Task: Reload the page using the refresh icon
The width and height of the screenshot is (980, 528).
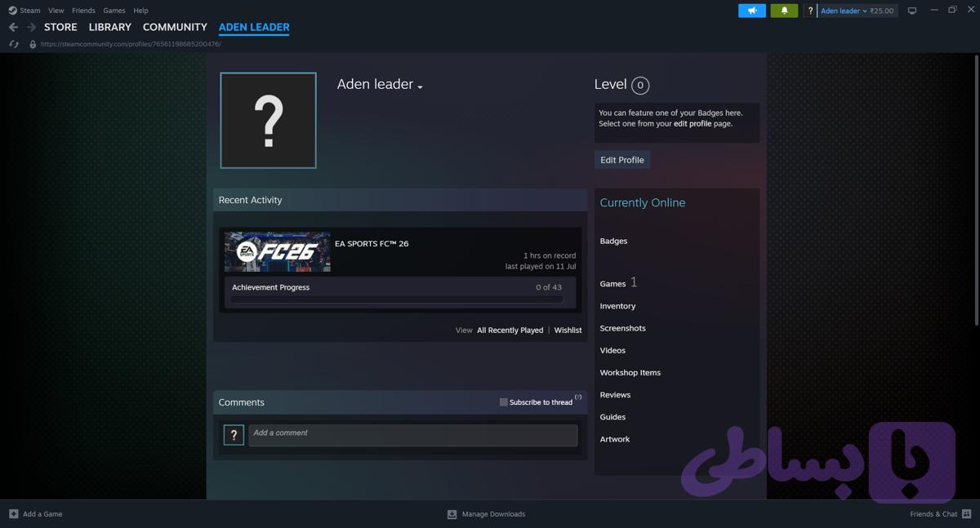Action: tap(13, 44)
